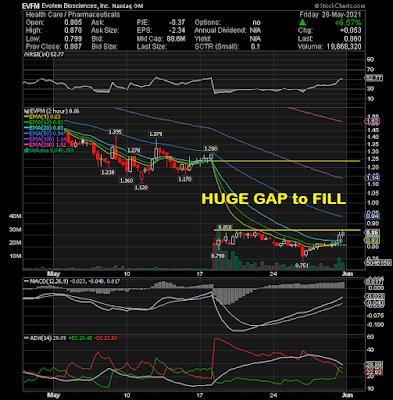
Task: Click the purple 1.14 tag on price axis
Action: coord(373,178)
